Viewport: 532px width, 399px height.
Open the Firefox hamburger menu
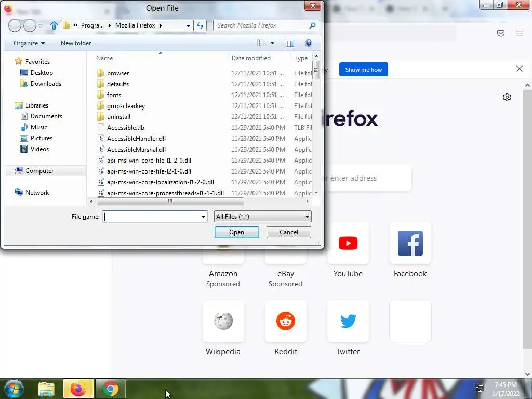[520, 33]
